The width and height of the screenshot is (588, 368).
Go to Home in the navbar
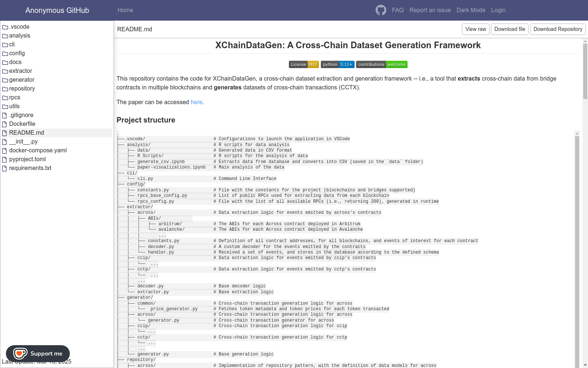click(x=125, y=10)
